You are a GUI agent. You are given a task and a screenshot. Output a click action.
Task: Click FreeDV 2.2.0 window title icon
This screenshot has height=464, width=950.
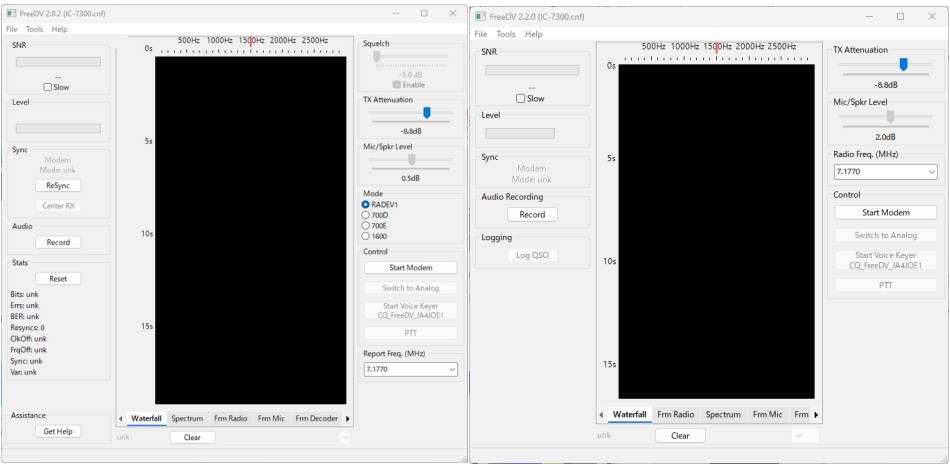tap(480, 16)
